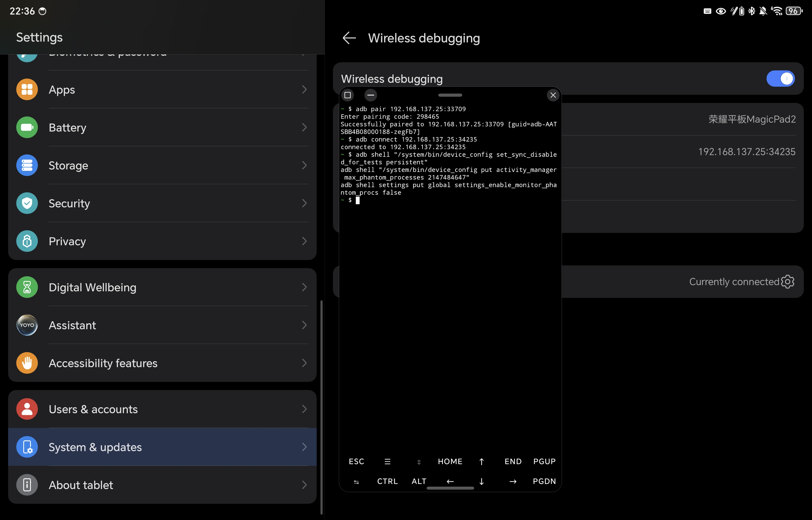This screenshot has height=520, width=812.
Task: Expand the Privacy row chevron
Action: pos(304,241)
